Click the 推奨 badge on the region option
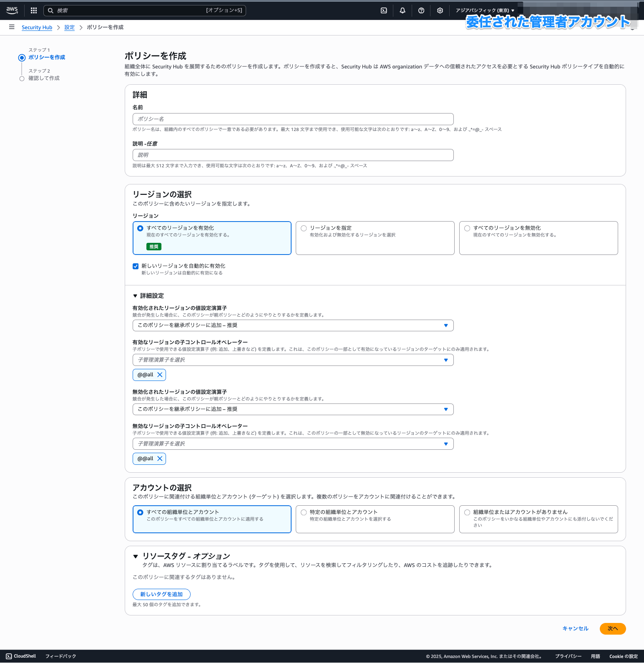The image size is (644, 663). 154,247
